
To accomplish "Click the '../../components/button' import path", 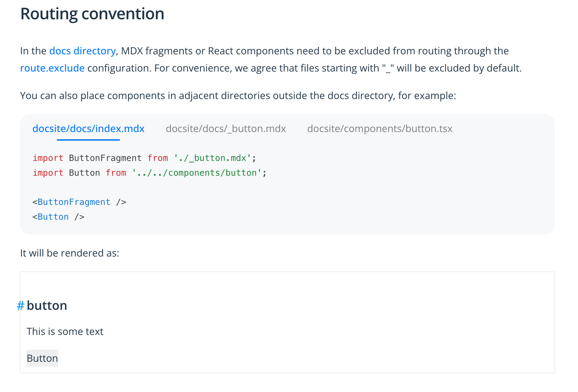I will [x=195, y=173].
